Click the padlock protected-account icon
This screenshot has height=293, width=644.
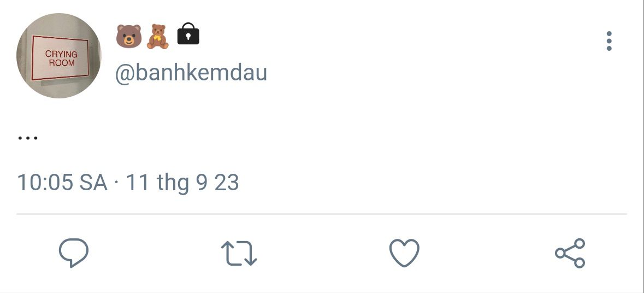click(x=188, y=34)
